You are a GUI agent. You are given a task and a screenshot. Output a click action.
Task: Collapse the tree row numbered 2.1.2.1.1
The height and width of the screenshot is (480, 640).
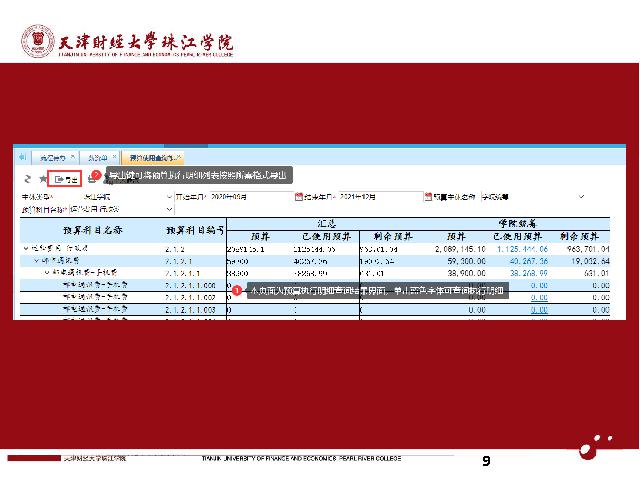(47, 271)
